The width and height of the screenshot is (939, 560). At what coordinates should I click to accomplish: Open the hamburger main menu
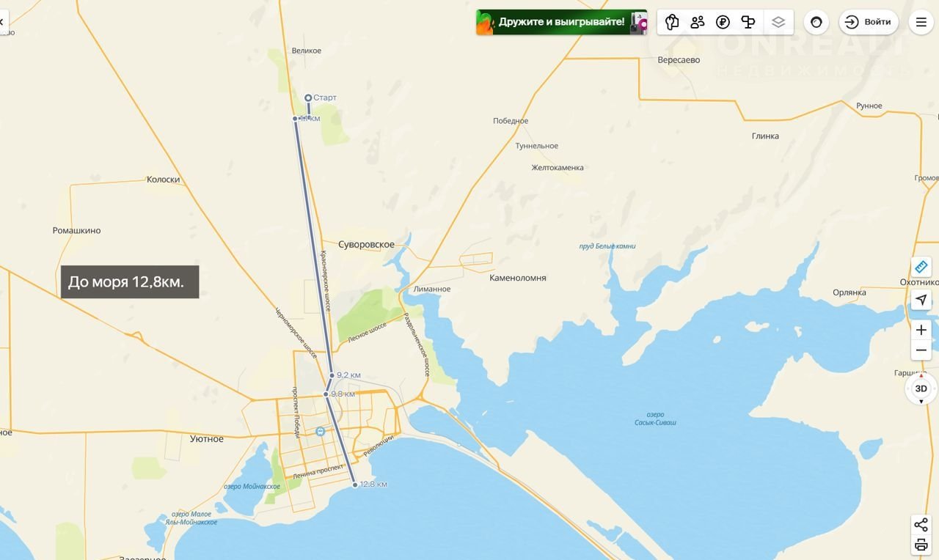click(x=921, y=22)
